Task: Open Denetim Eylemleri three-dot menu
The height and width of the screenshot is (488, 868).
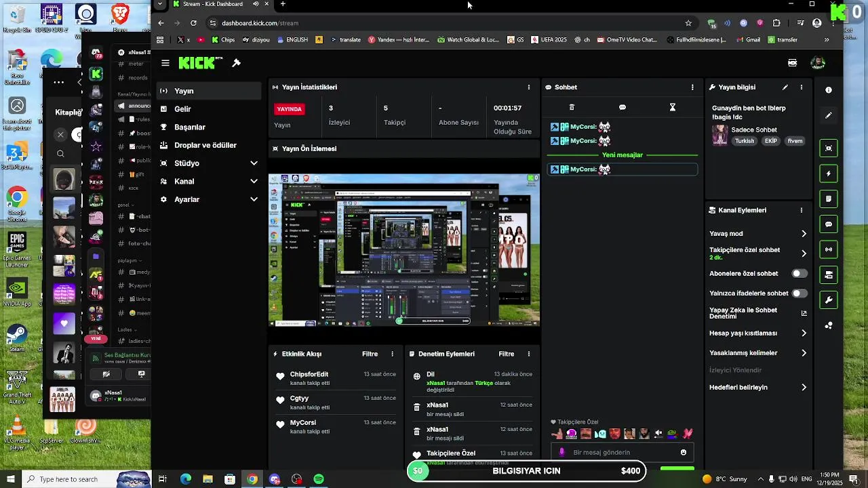Action: tap(529, 354)
